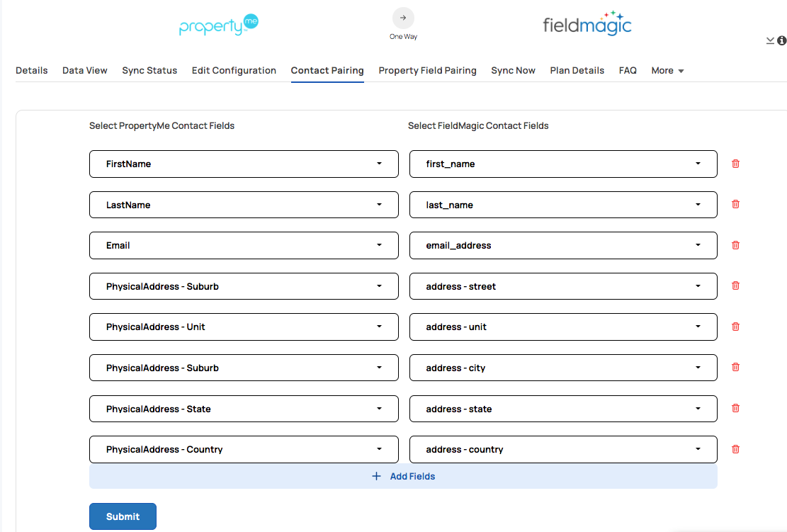The image size is (787, 532).
Task: Open the Sync Status tab
Action: coord(149,71)
